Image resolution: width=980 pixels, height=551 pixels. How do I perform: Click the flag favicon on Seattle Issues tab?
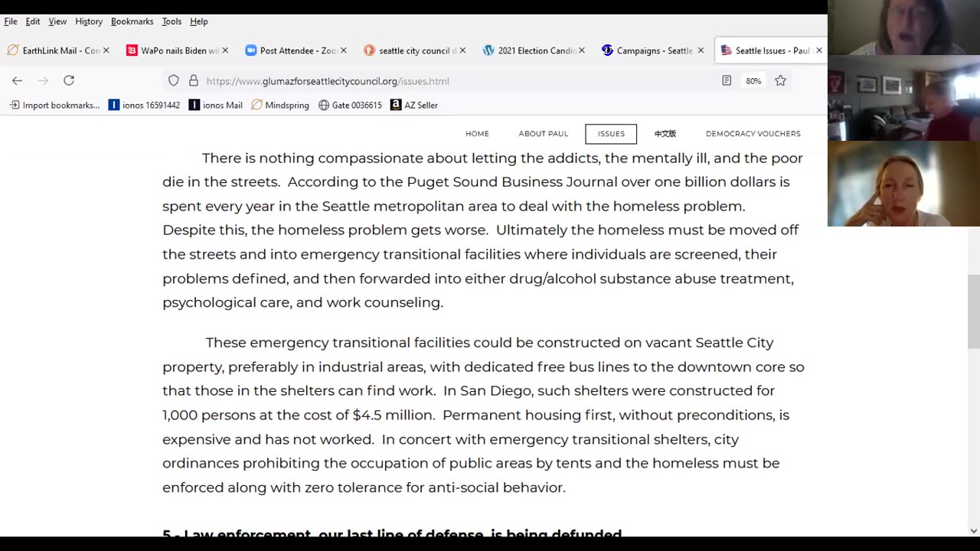point(726,51)
